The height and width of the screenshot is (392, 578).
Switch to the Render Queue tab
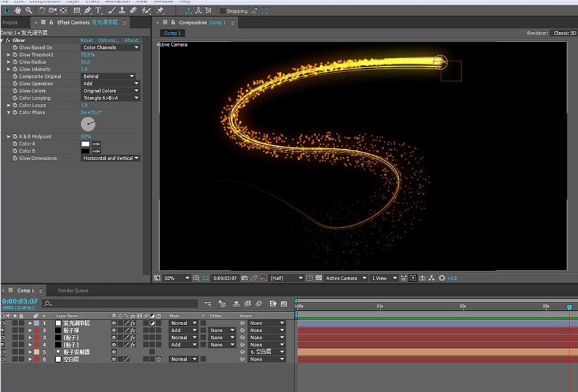click(x=73, y=290)
